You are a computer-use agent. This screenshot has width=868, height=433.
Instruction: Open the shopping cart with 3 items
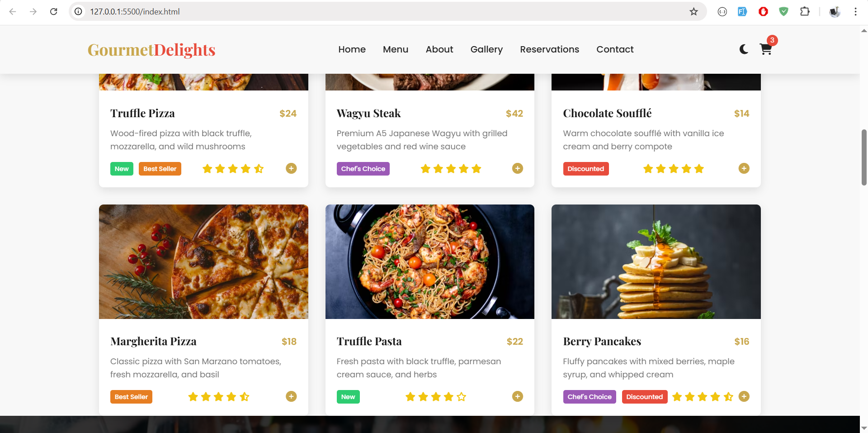point(766,49)
